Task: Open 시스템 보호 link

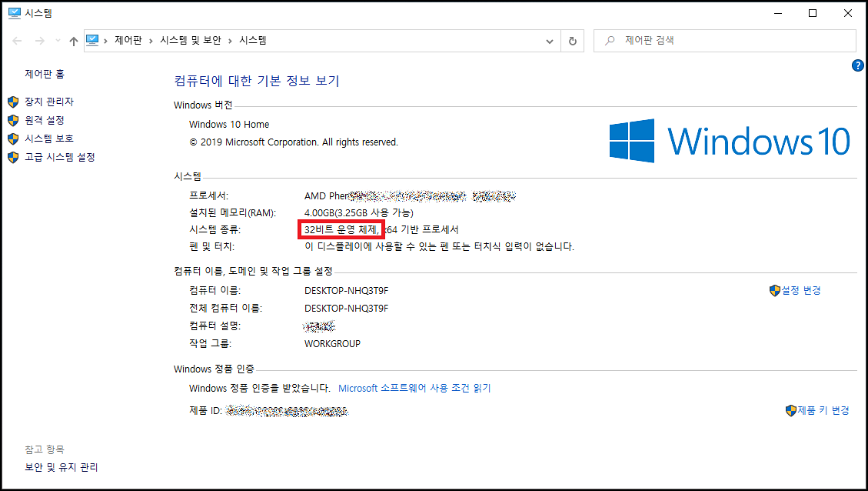Action: pos(49,138)
